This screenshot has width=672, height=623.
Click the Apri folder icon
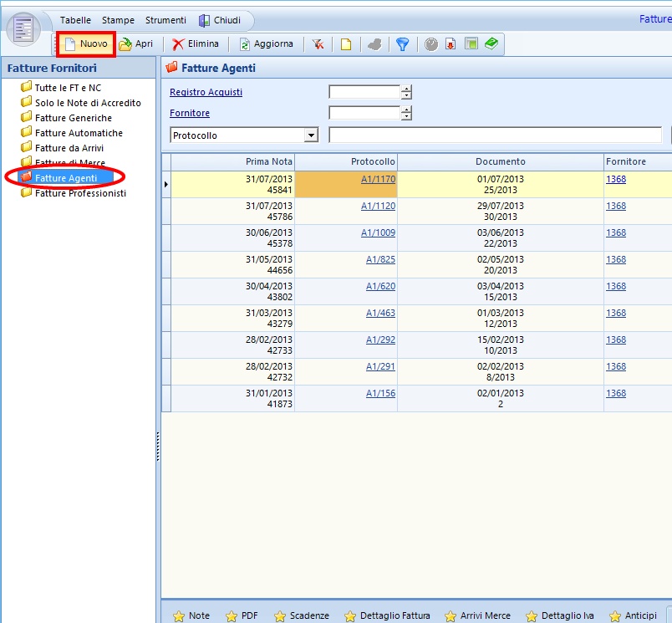(125, 44)
